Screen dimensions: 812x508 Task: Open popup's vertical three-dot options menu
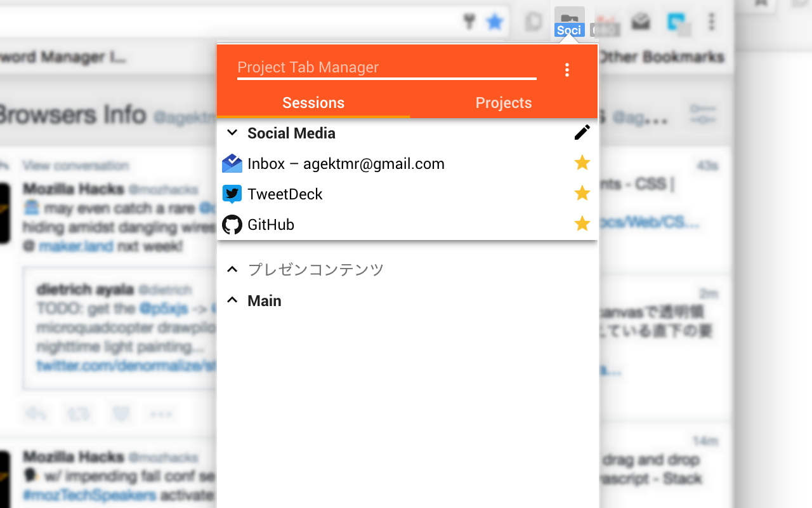(567, 70)
